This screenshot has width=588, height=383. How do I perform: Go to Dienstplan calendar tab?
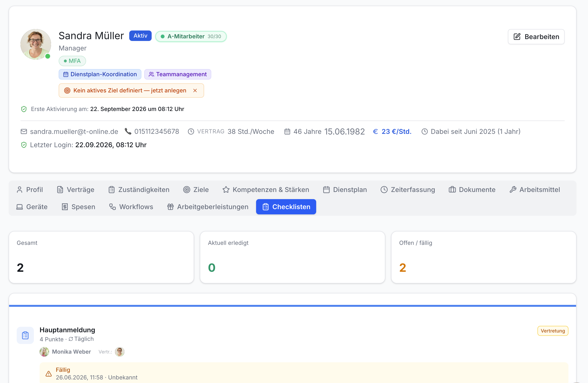345,190
